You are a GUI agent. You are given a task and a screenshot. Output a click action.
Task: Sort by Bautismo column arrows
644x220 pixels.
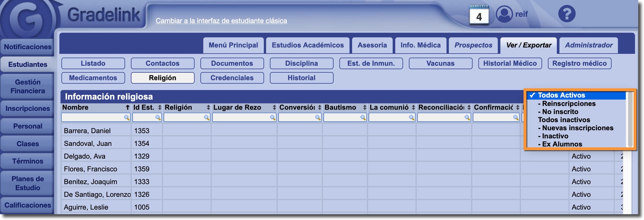tap(365, 107)
